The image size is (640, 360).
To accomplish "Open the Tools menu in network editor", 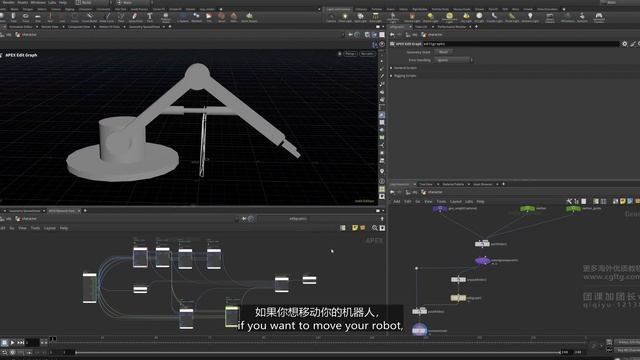I will click(441, 202).
